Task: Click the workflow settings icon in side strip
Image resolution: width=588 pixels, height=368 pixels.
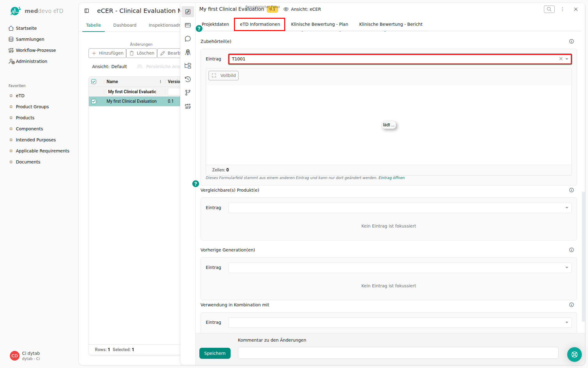Action: (188, 106)
